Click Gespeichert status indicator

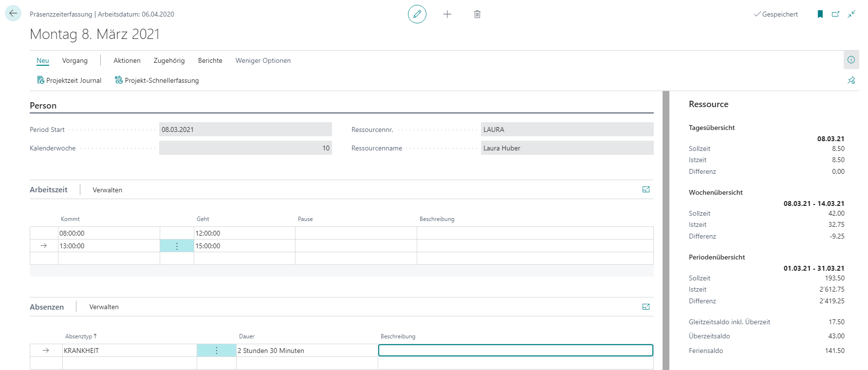click(x=776, y=14)
